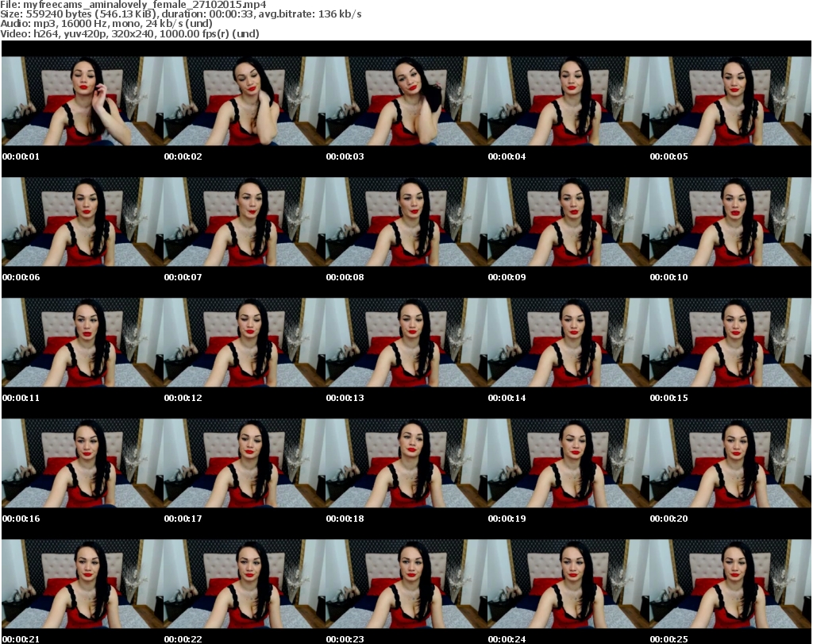Open the preview frame at 00:00:11

(x=83, y=343)
